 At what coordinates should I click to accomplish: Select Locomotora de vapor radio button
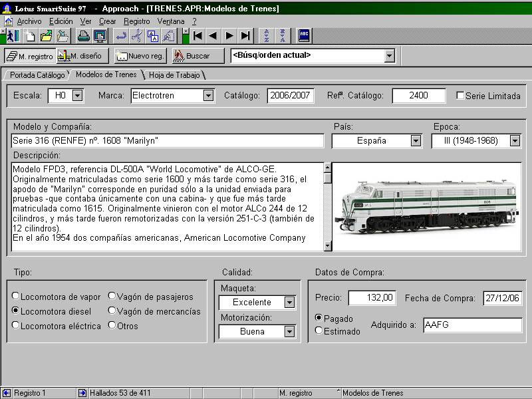click(15, 296)
